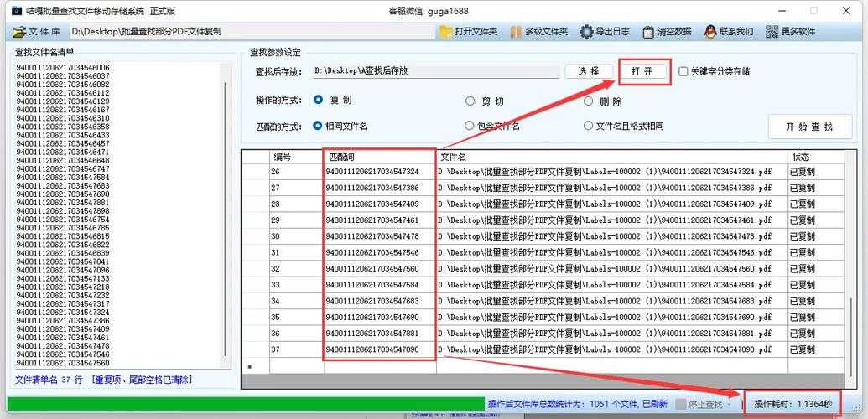Select the 复制 operation radio button
Viewport: 868px width, 419px height.
(318, 101)
